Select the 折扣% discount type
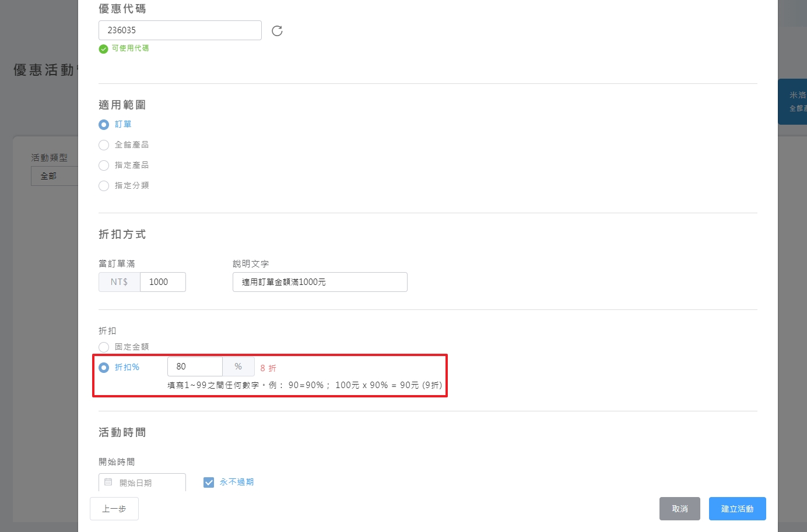This screenshot has width=807, height=532. coord(104,367)
